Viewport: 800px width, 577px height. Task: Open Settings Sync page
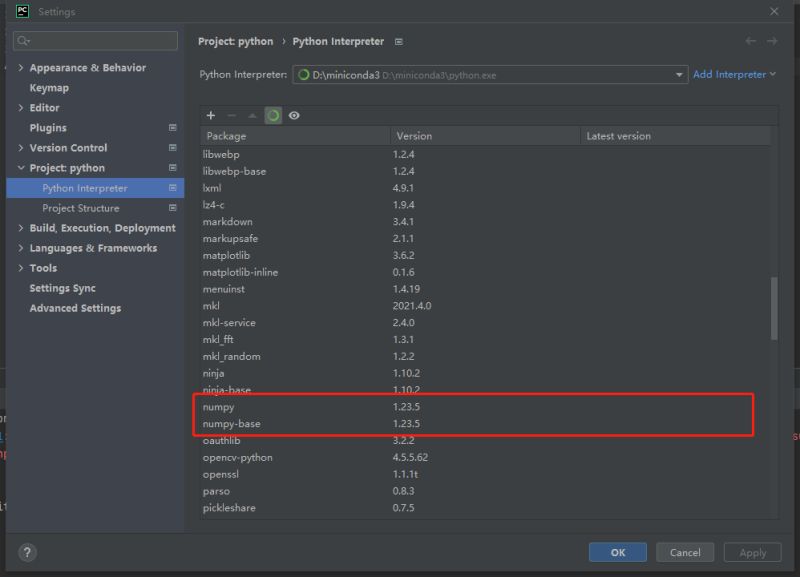(x=62, y=288)
